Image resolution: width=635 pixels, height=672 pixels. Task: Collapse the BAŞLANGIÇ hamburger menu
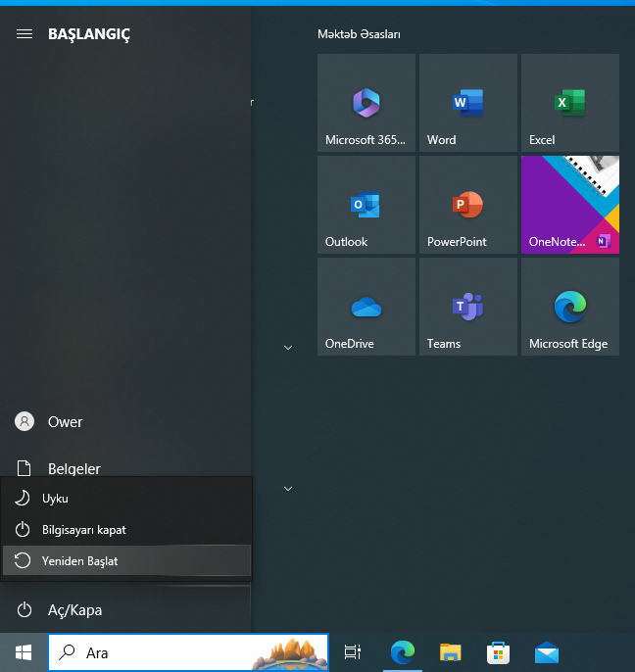(24, 34)
